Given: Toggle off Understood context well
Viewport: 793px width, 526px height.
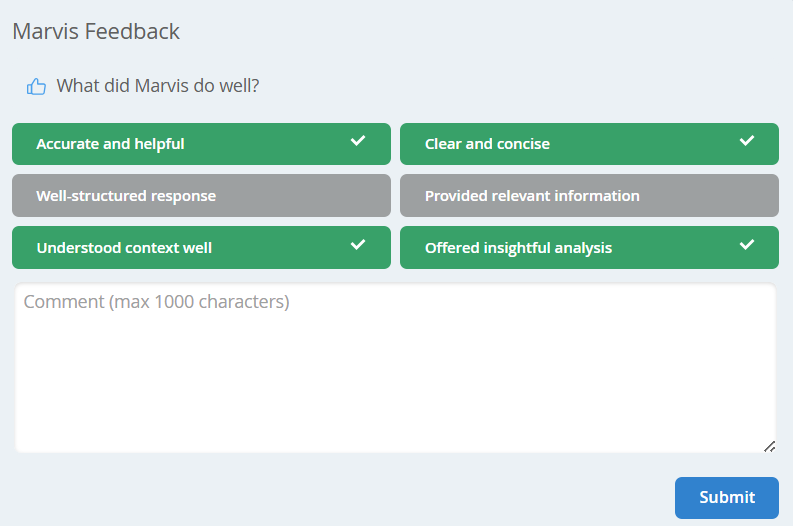Looking at the screenshot, I should pos(200,248).
